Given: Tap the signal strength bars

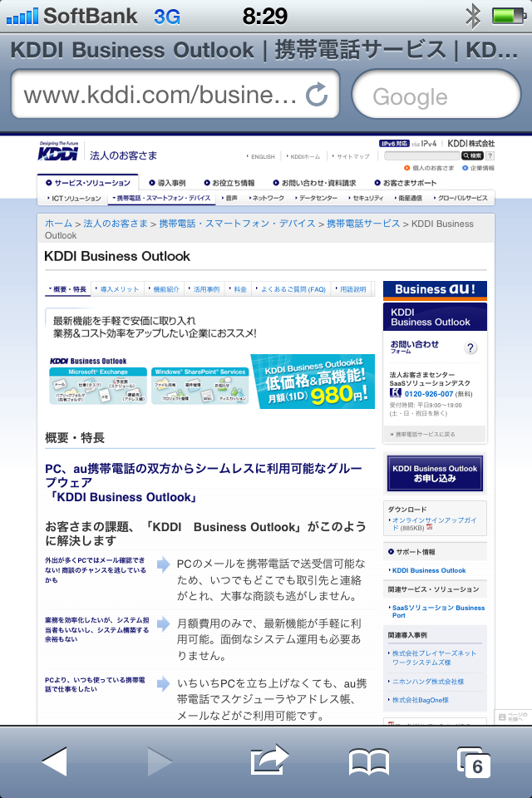Looking at the screenshot, I should tap(22, 17).
